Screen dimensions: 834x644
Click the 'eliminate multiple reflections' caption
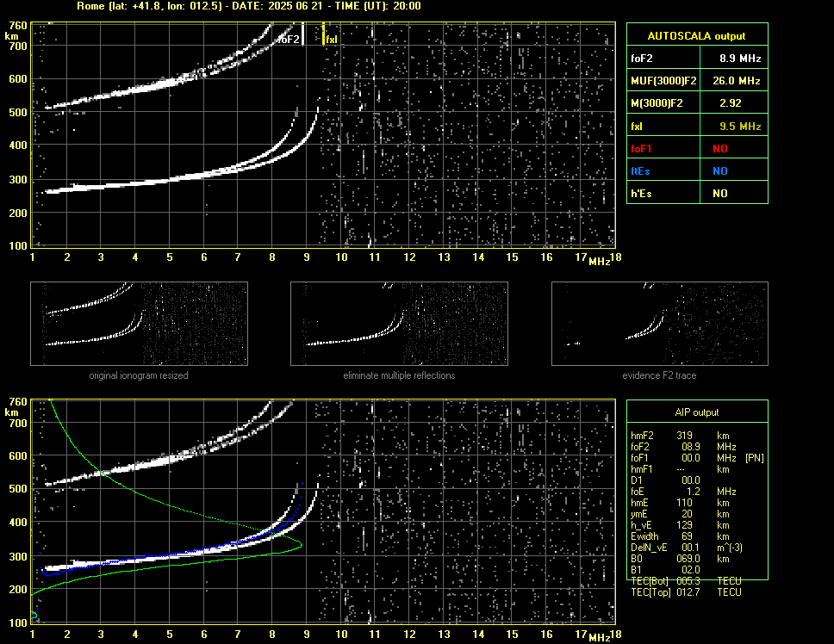pyautogui.click(x=399, y=375)
